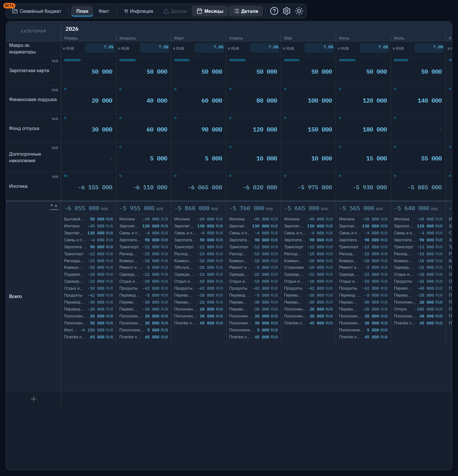This screenshot has width=458, height=476.
Task: Click the 20 000 January Финансовая подушка value
Action: coord(102,101)
